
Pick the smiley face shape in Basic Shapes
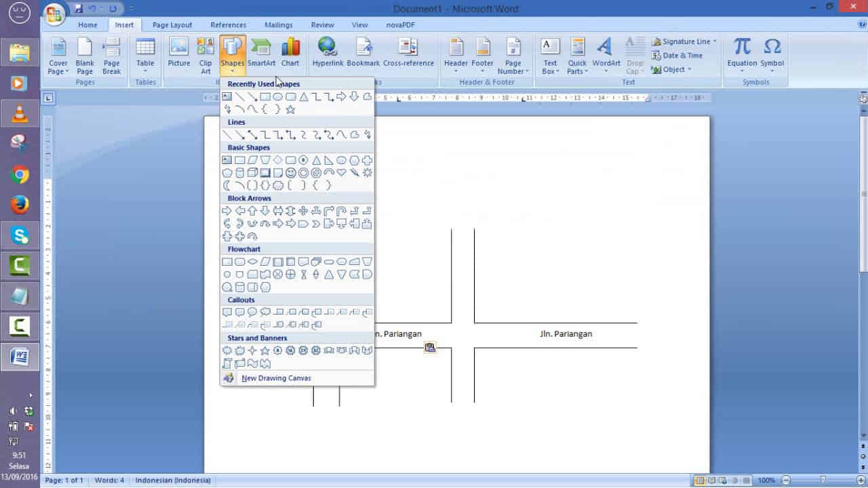(x=290, y=173)
